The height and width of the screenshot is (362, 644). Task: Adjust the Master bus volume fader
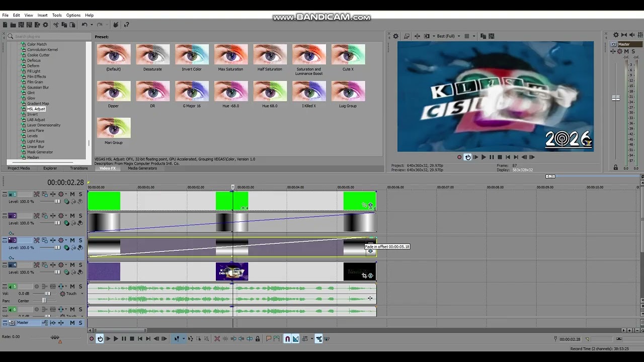[615, 98]
